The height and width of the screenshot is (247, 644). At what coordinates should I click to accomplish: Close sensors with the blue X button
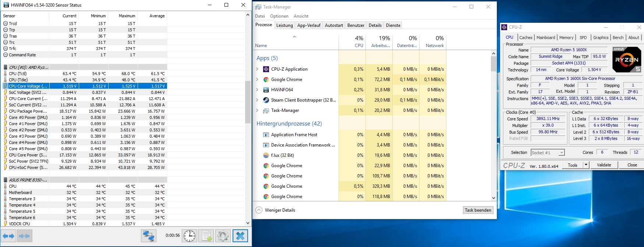[x=240, y=236]
